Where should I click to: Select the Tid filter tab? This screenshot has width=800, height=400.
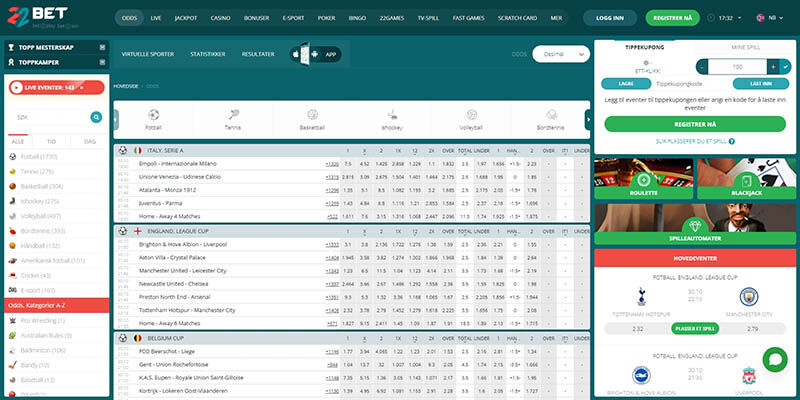(x=52, y=141)
